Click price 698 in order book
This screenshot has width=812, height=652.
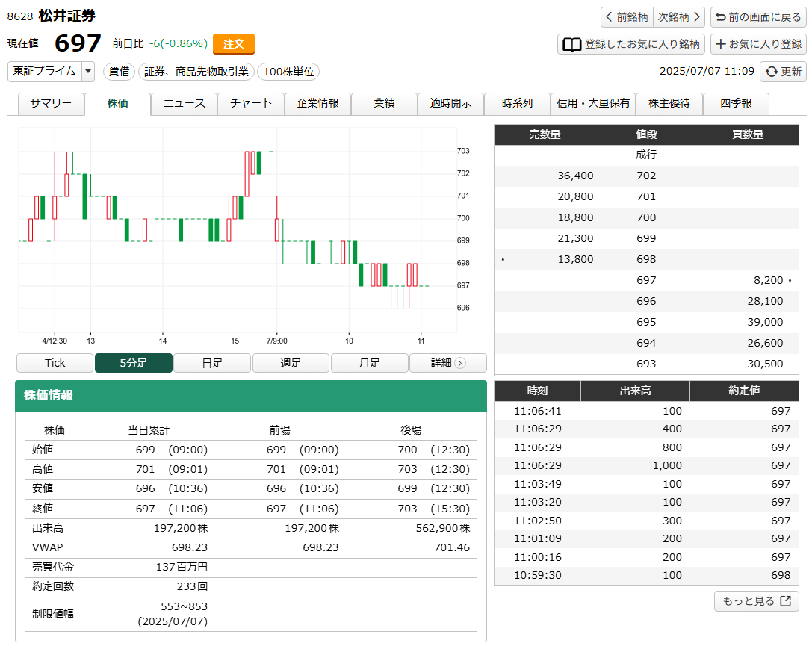646,259
